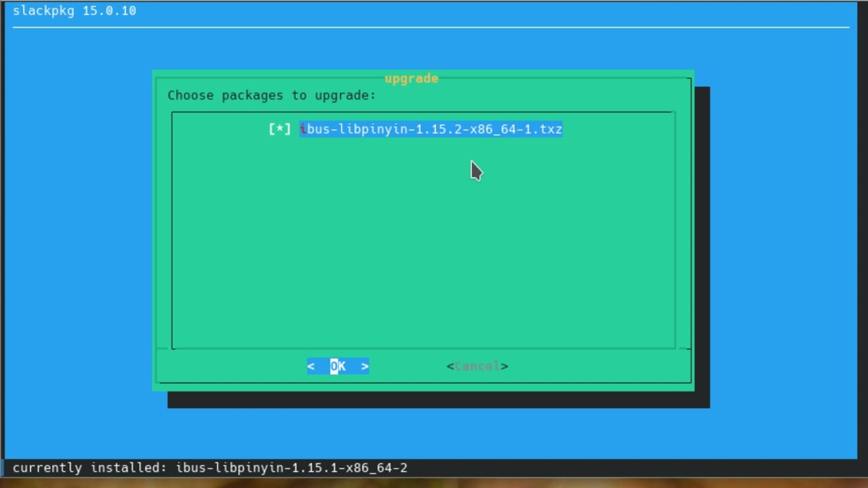Toggle the ibus-libpinyin package checkbox
868x488 pixels.
[279, 129]
